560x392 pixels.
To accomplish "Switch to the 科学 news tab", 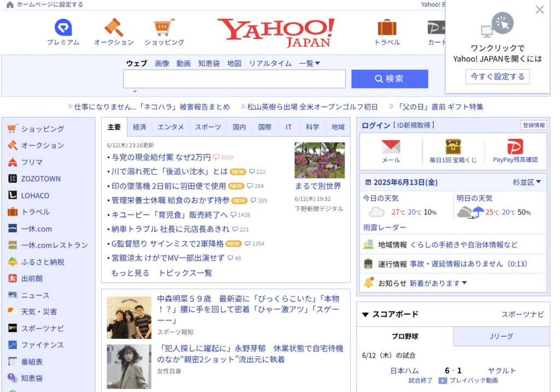I will pos(312,127).
